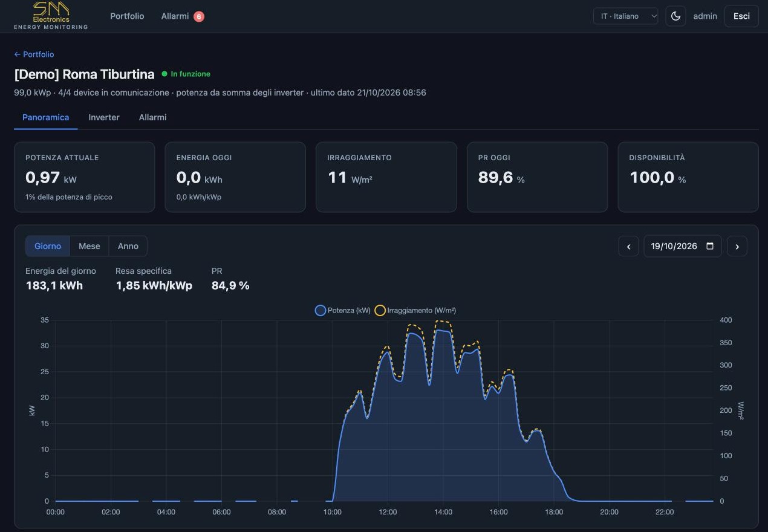Click the 1,85 kWh/kWp specific yield value
This screenshot has width=768, height=532.
tap(154, 285)
